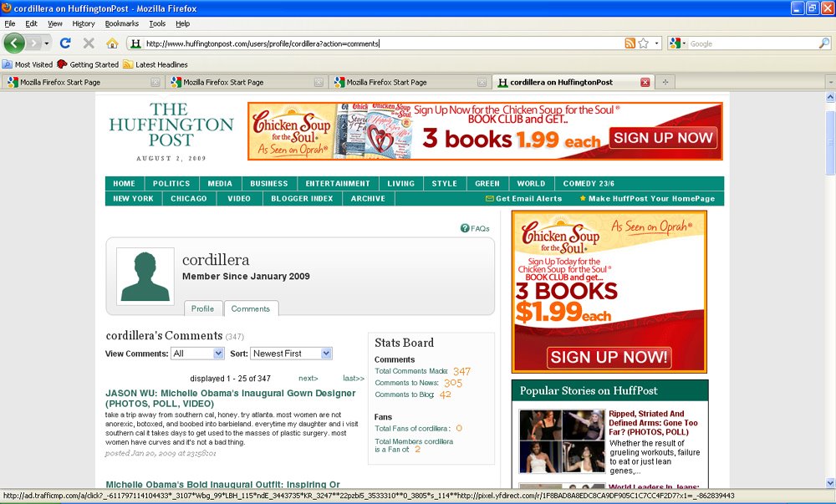836x504 pixels.
Task: Bookmark this page with the star icon
Action: pos(644,43)
